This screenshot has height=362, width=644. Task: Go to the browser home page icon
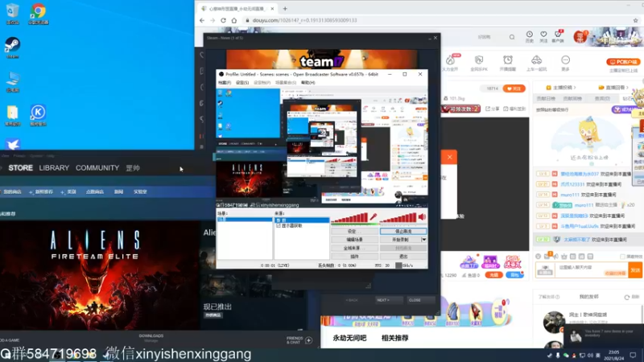point(234,20)
